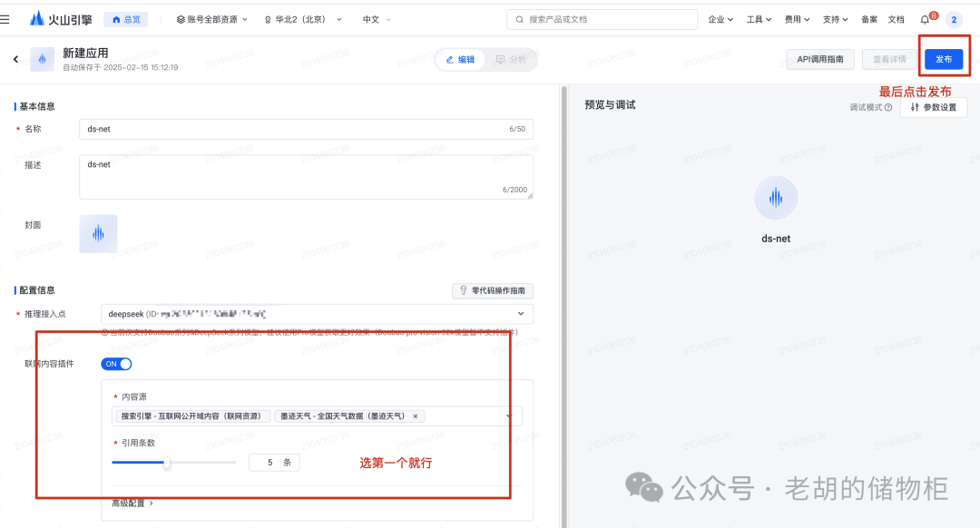Edit the 描述 description textarea
The height and width of the screenshot is (528, 980).
coord(307,177)
